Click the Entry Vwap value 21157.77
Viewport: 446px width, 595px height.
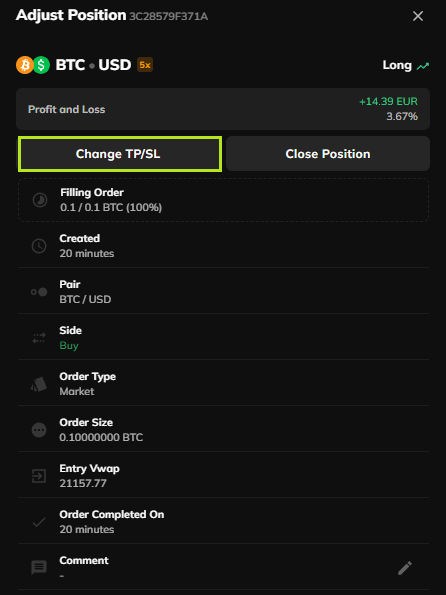83,483
